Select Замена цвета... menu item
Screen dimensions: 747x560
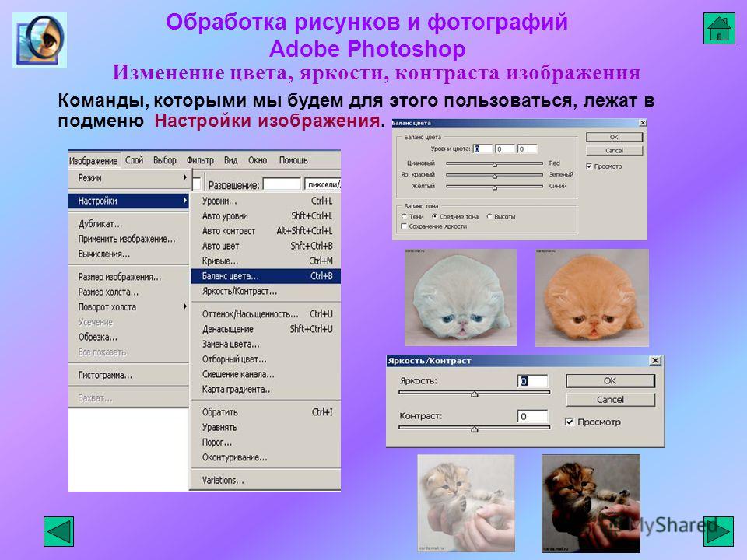266,345
